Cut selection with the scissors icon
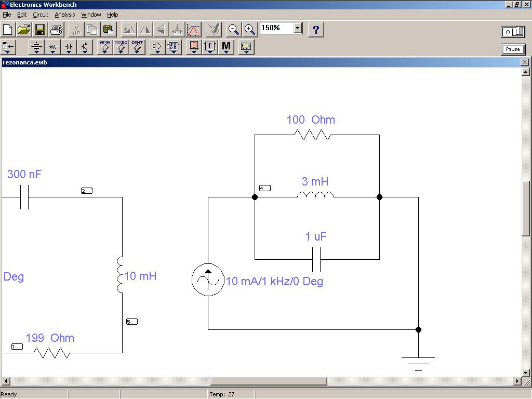 click(76, 30)
